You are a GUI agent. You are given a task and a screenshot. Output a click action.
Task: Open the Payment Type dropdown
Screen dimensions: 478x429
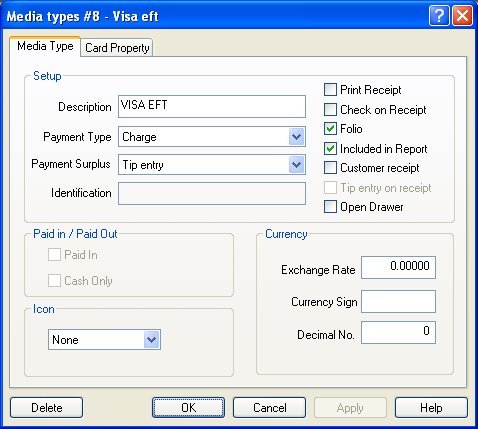296,137
